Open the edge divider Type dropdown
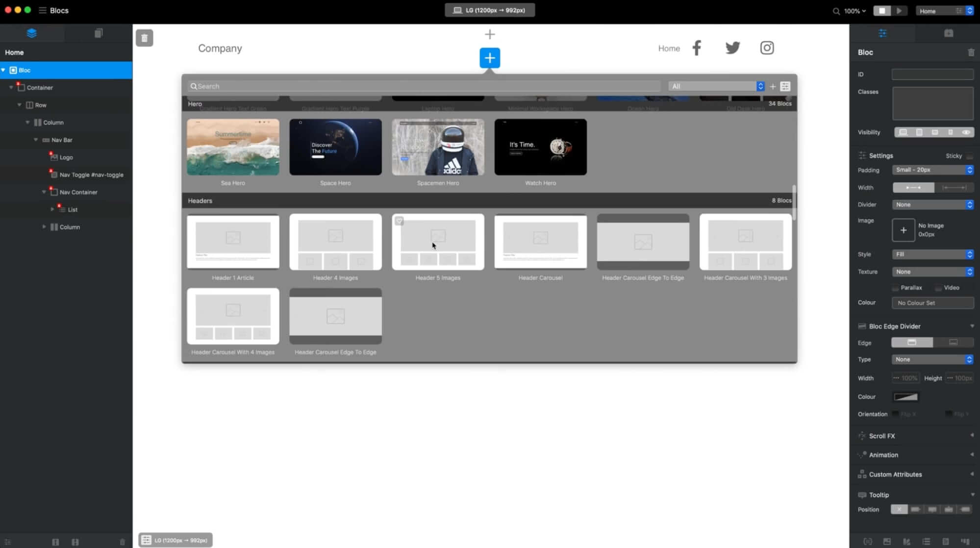Image resolution: width=980 pixels, height=548 pixels. pos(932,359)
